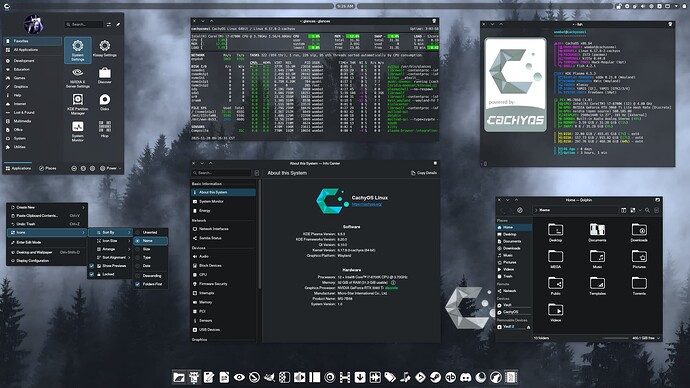This screenshot has height=388, width=690.
Task: Open the file manager icon in the dock
Action: coord(179,377)
